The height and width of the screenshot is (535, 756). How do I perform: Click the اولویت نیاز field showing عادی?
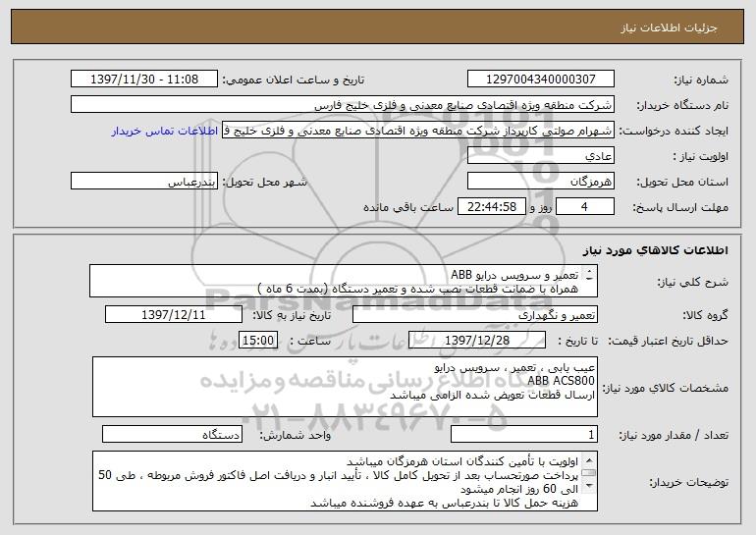(540, 156)
